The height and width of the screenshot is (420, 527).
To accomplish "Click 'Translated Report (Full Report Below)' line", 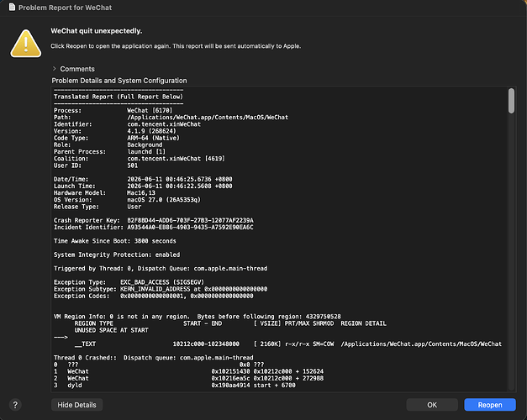I will (119, 97).
